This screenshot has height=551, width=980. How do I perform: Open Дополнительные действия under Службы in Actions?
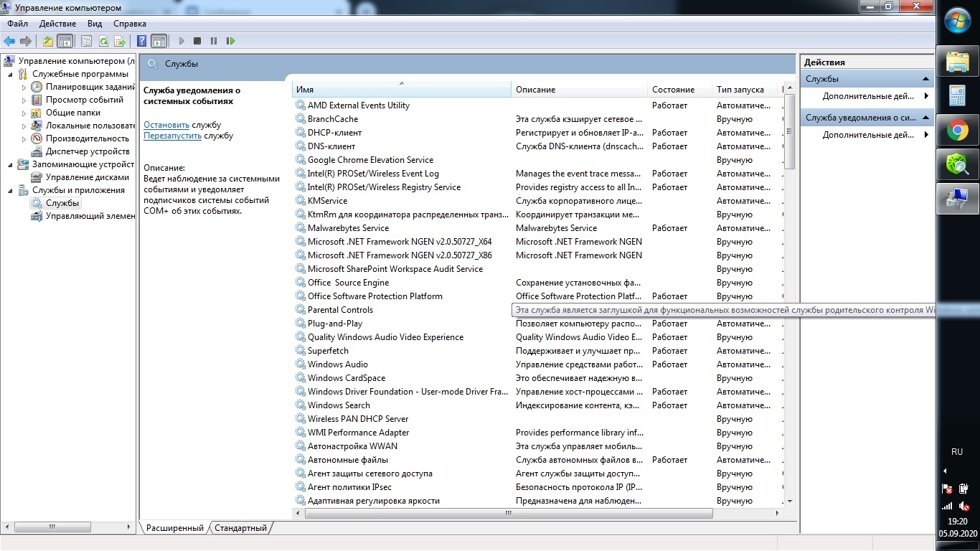[x=868, y=96]
